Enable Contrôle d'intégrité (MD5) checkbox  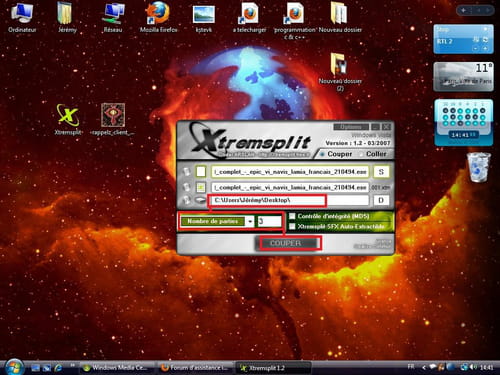(x=292, y=216)
